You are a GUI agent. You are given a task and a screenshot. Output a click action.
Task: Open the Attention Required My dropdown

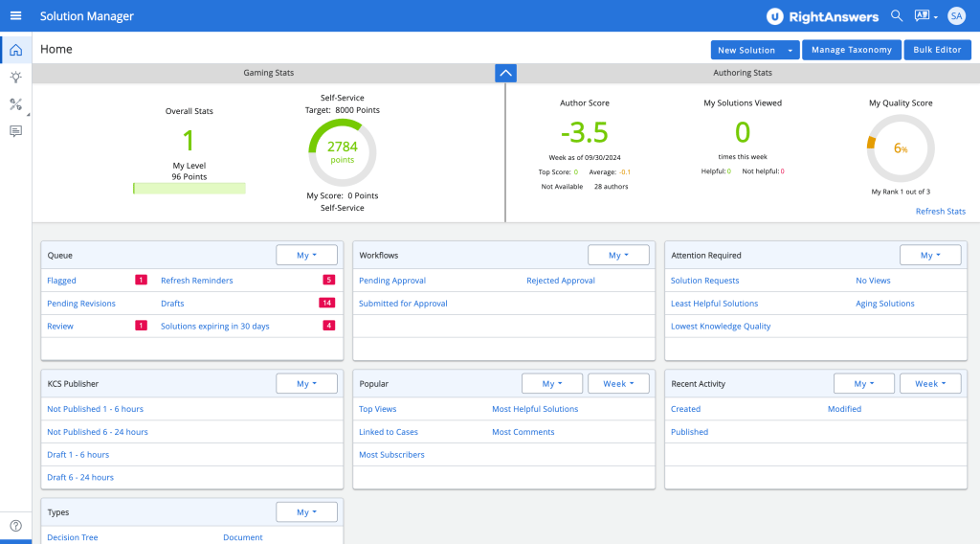[x=930, y=255]
